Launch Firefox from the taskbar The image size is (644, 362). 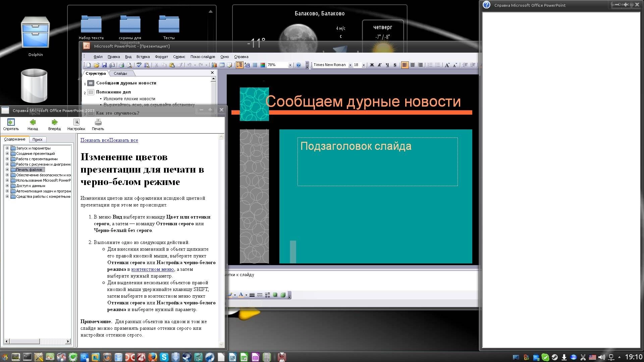153,357
